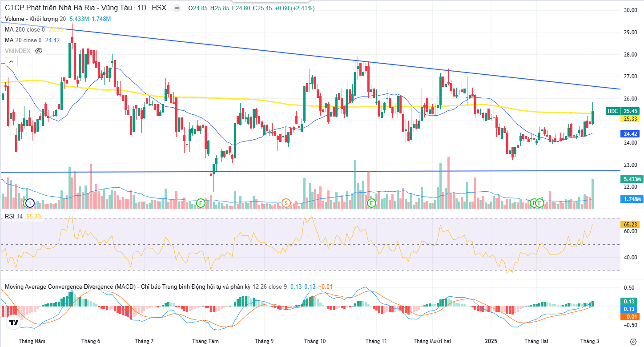Click the rightmost F marker near Tháng Hai
Viewport: 644px width, 347px height.
point(540,203)
